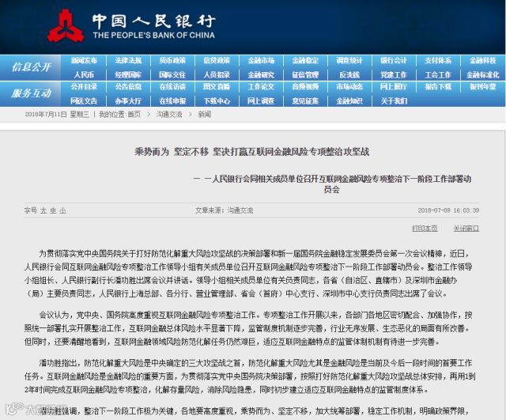Open the 货币政策 menu item
The height and width of the screenshot is (420, 506).
point(172,60)
